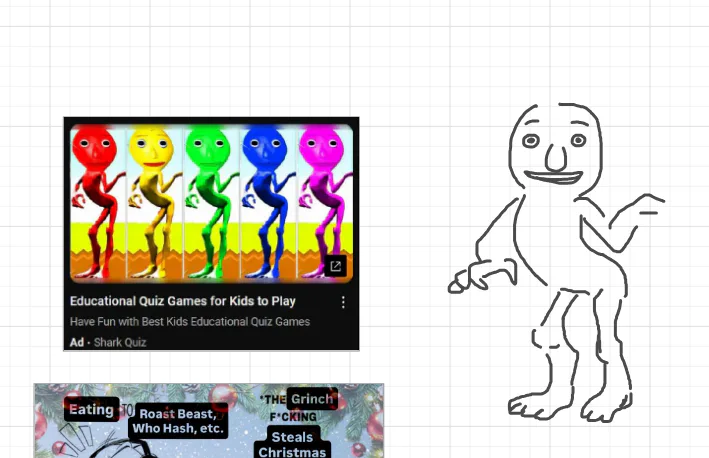Viewport: 709px width, 458px height.
Task: Click the external link icon on ad thumbnail
Action: click(x=336, y=266)
